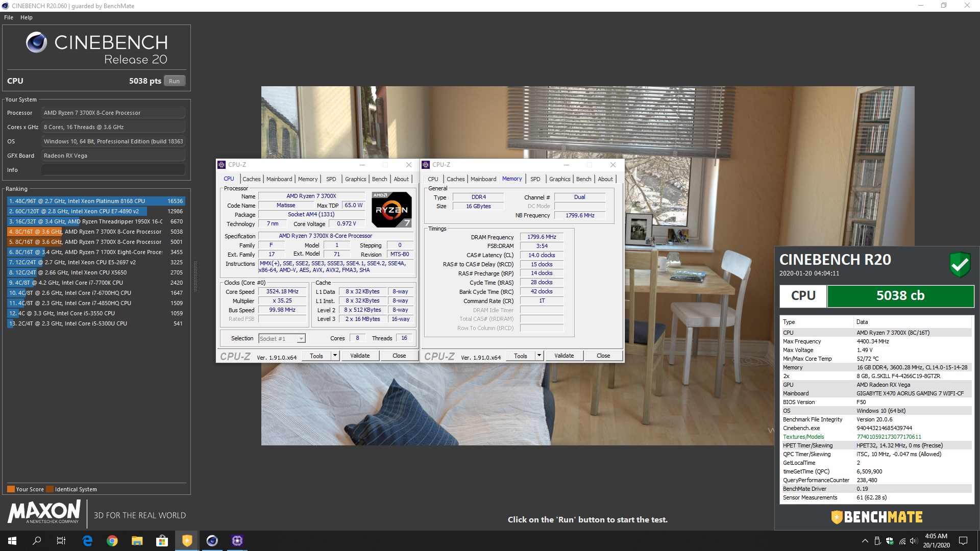Click the Textures/Models row in BenchMate
980x551 pixels.
coord(877,437)
